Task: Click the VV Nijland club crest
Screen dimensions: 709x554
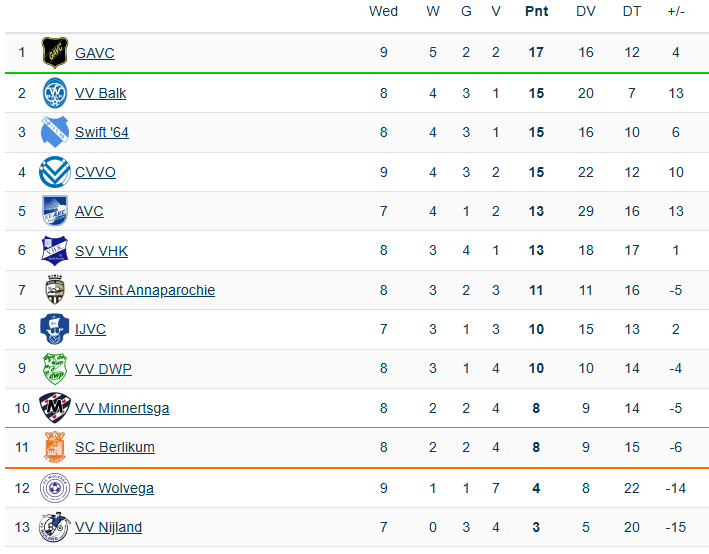Action: (x=54, y=527)
